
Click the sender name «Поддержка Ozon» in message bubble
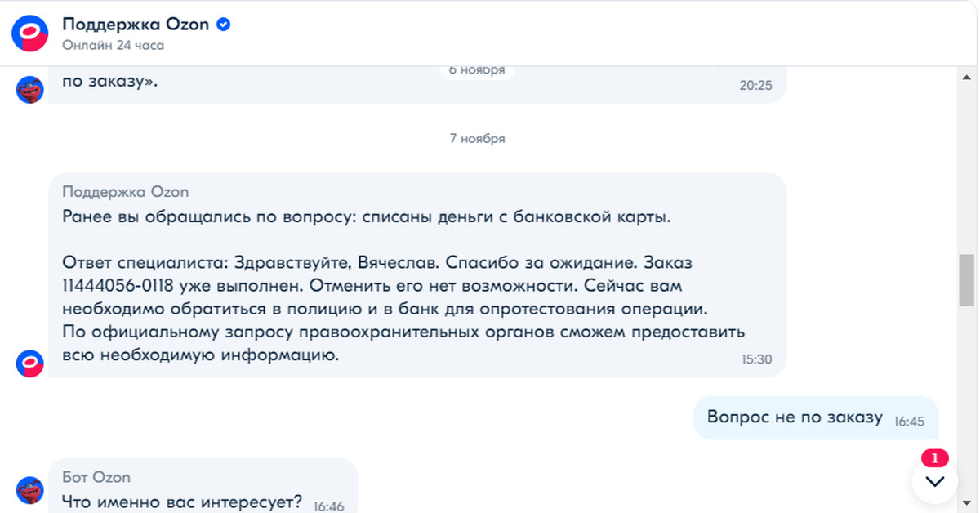tap(126, 193)
